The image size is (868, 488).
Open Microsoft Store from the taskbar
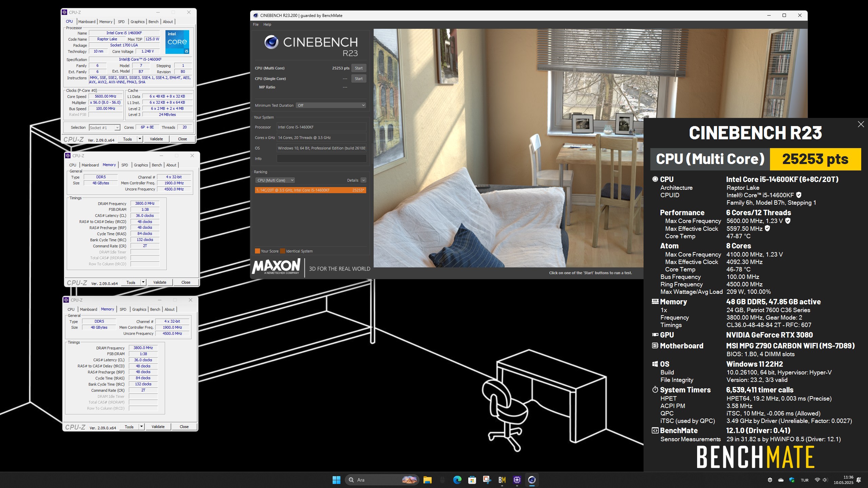(472, 480)
